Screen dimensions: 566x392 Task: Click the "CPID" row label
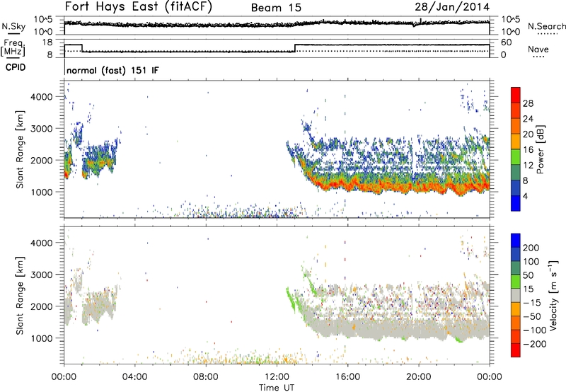coord(16,67)
